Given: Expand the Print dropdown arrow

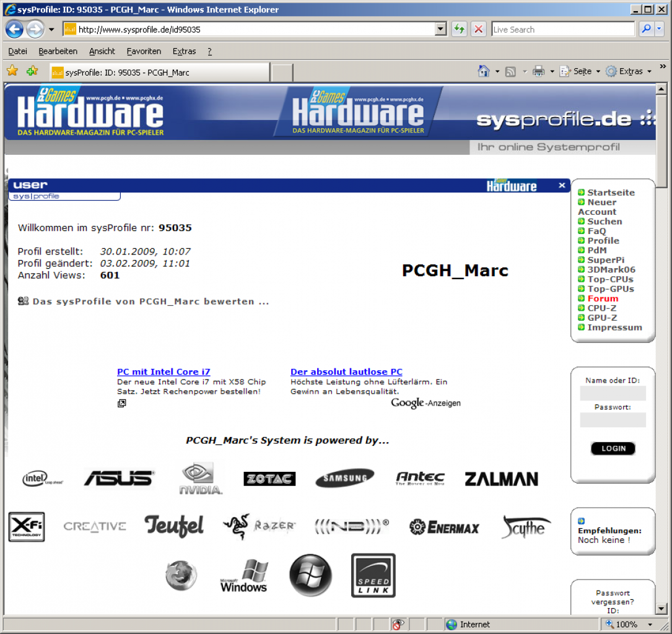Looking at the screenshot, I should [x=552, y=72].
